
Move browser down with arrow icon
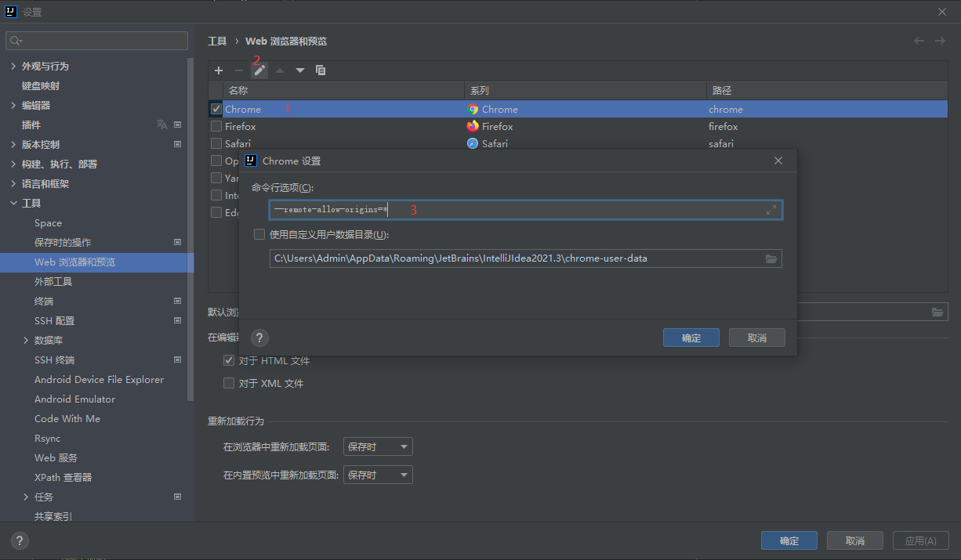click(300, 70)
